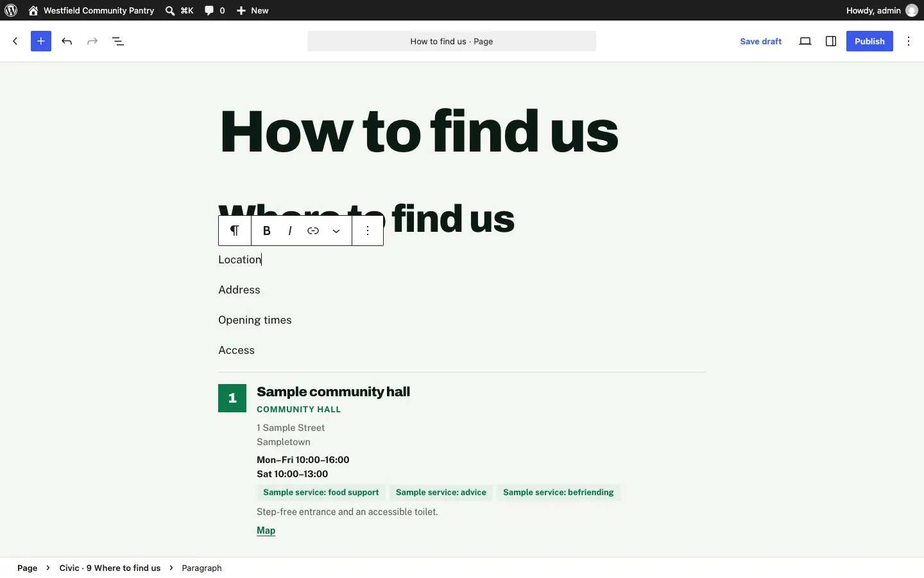Visit Westfield Community Pantry site link
Viewport: 924px width, 578px height.
pos(91,10)
